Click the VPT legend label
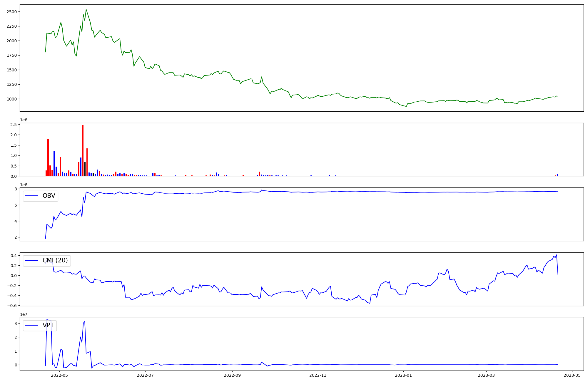The height and width of the screenshot is (382, 588). click(48, 325)
